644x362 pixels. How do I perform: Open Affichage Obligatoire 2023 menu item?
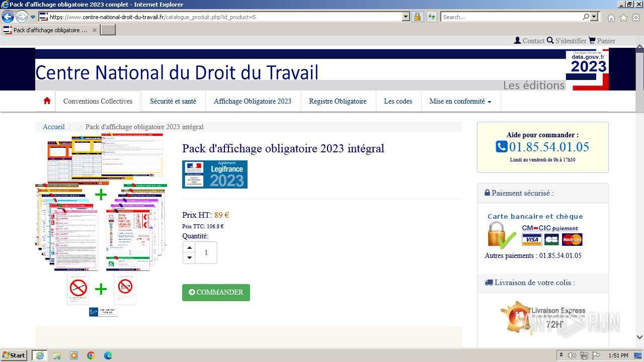coord(253,101)
